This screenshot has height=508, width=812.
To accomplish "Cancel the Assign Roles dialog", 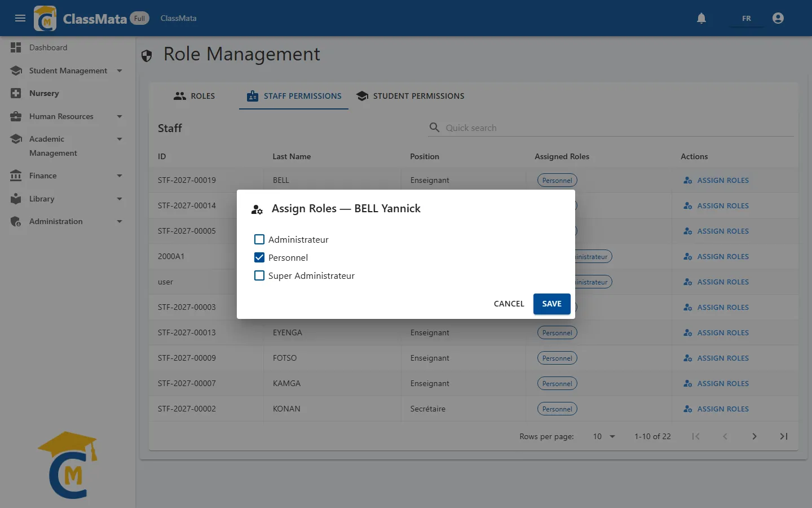I will pyautogui.click(x=509, y=304).
